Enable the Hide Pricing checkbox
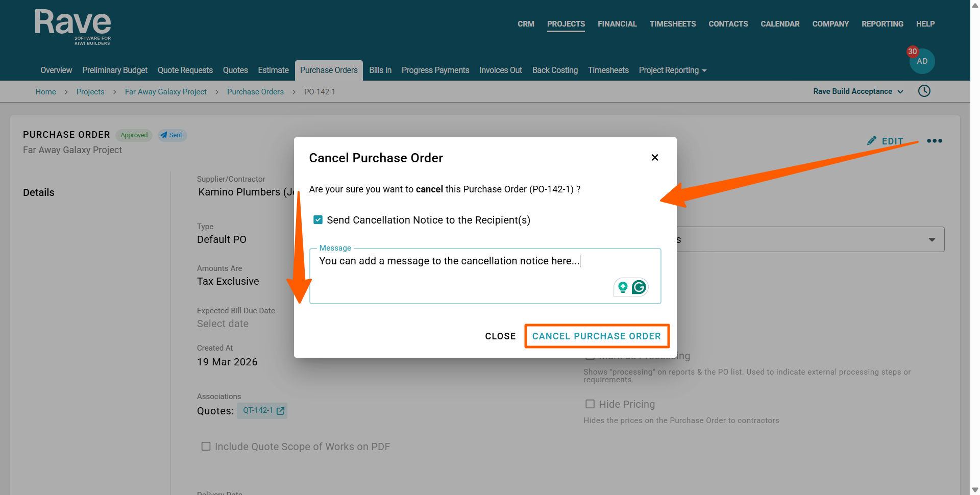 [590, 404]
